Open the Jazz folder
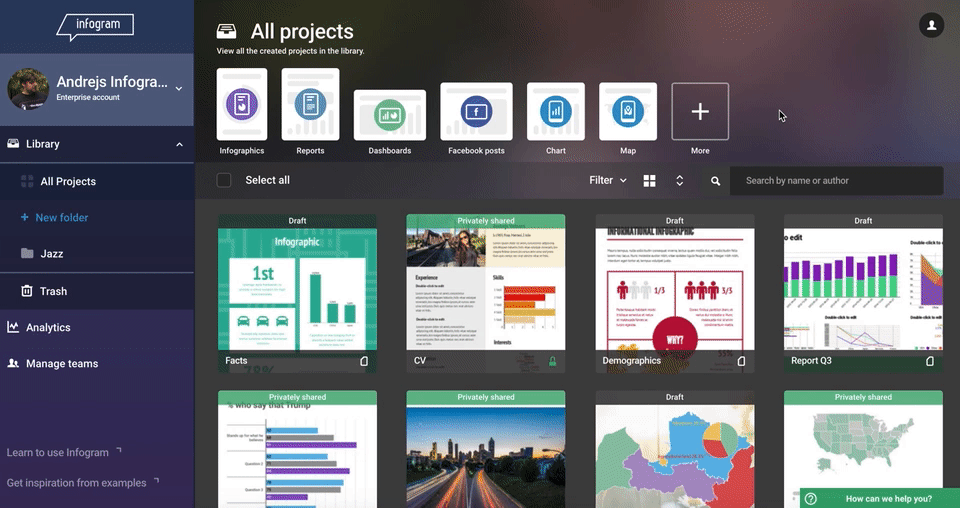This screenshot has width=960, height=508. coord(97,253)
